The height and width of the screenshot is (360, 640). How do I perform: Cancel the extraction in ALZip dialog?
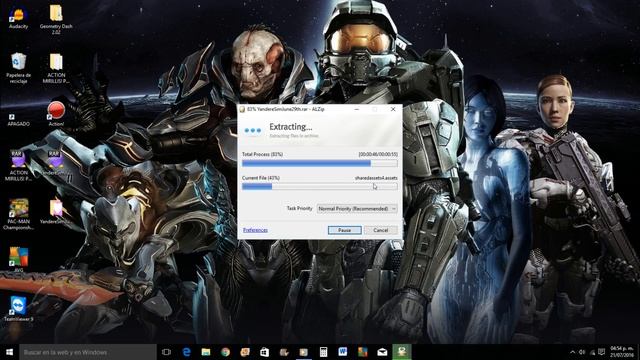pos(380,230)
